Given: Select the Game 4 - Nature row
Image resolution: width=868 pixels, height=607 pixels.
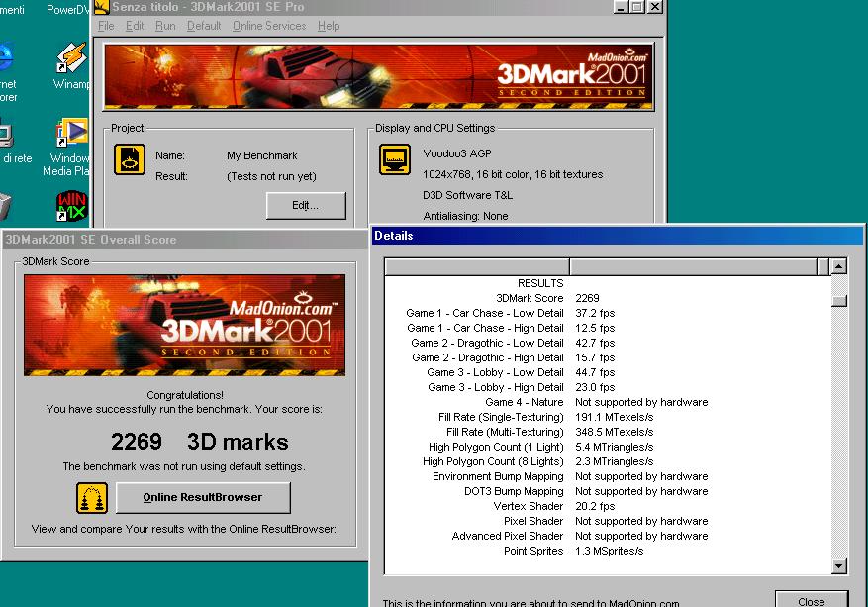Looking at the screenshot, I should (x=608, y=402).
